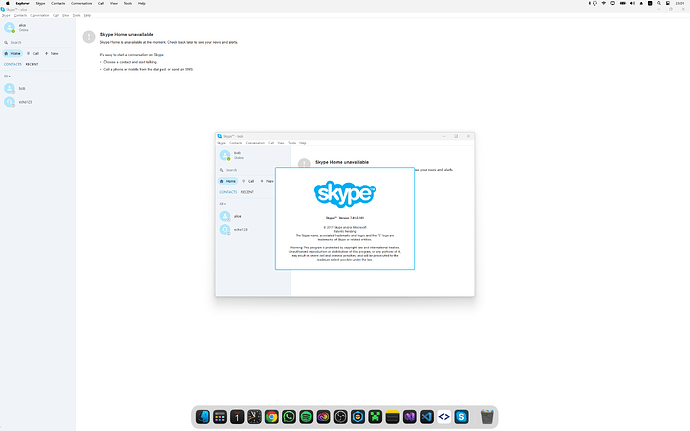Open Skype icon in the dock

click(461, 416)
